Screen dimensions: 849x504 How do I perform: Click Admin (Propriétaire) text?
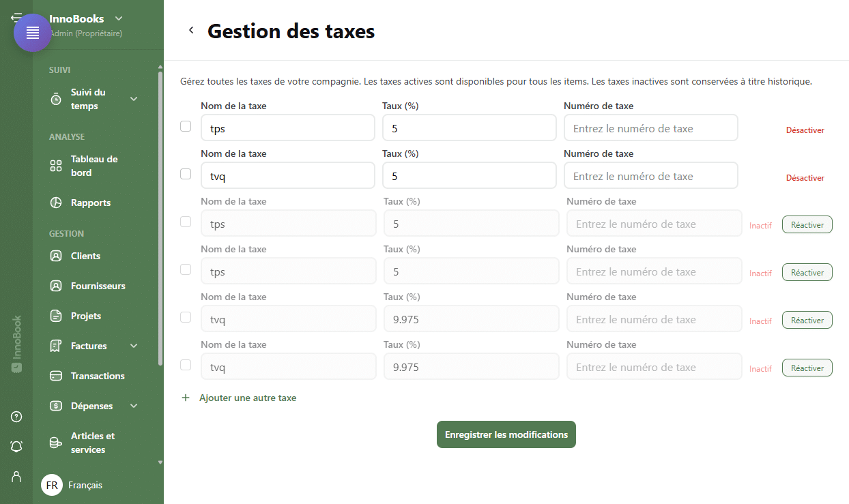coord(86,33)
